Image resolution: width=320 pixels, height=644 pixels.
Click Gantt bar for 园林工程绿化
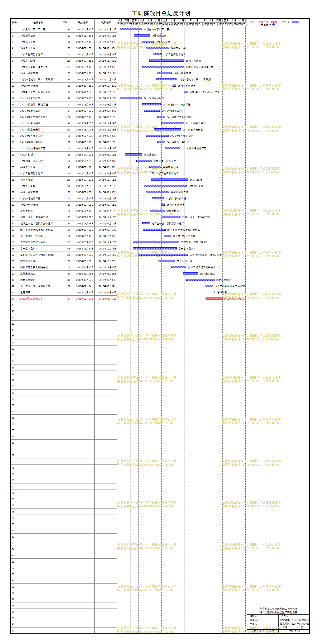[200, 280]
